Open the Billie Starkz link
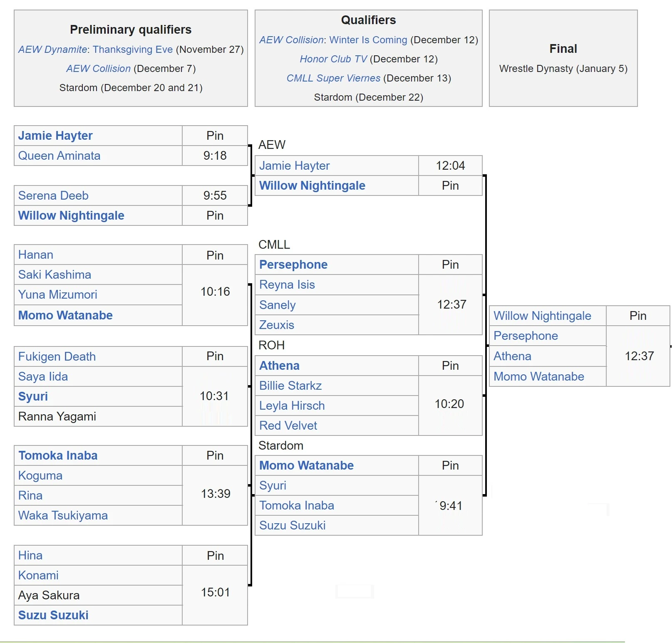 [x=290, y=386]
